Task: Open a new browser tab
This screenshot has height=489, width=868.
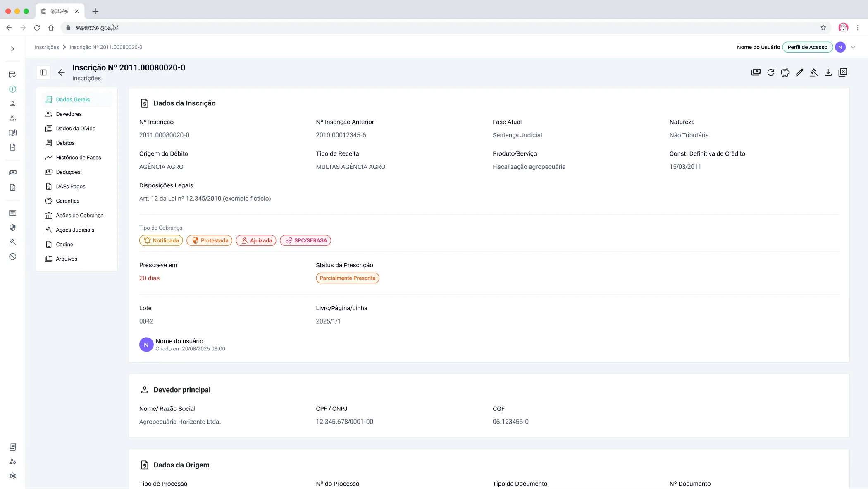Action: (x=95, y=11)
